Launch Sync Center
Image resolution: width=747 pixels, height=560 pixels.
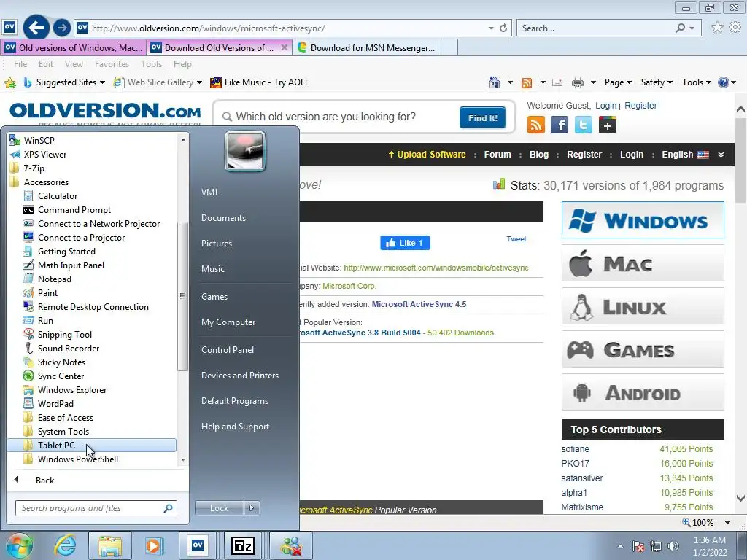pos(61,376)
